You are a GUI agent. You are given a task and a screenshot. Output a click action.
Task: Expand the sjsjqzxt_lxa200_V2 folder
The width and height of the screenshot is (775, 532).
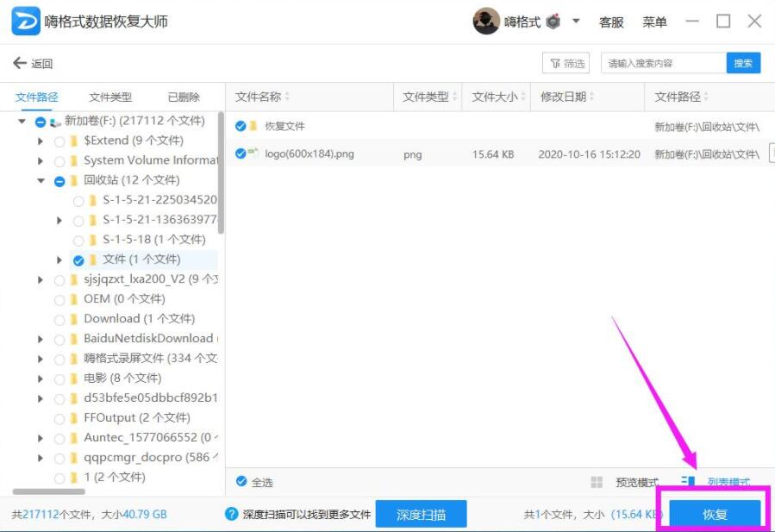(41, 280)
